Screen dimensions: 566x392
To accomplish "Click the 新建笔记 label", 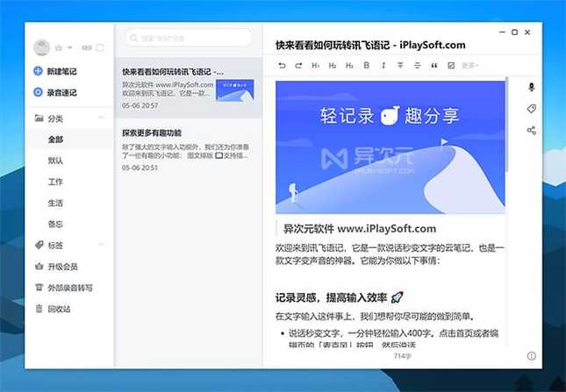I will click(x=61, y=71).
